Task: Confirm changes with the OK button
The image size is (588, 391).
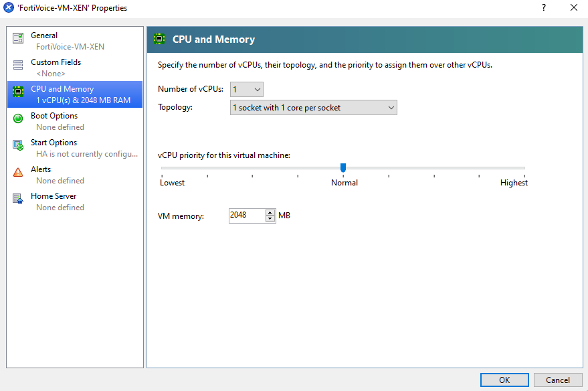Action: 504,380
